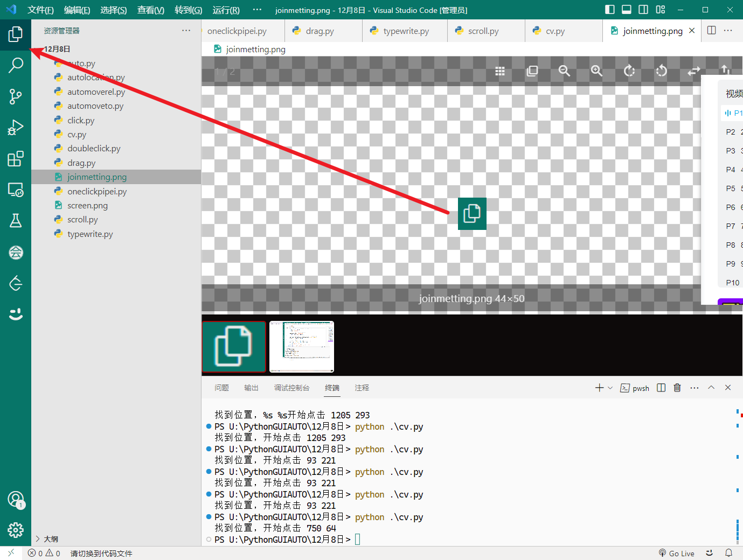Kill the terminal with trash icon
The image size is (743, 560).
[x=677, y=388]
